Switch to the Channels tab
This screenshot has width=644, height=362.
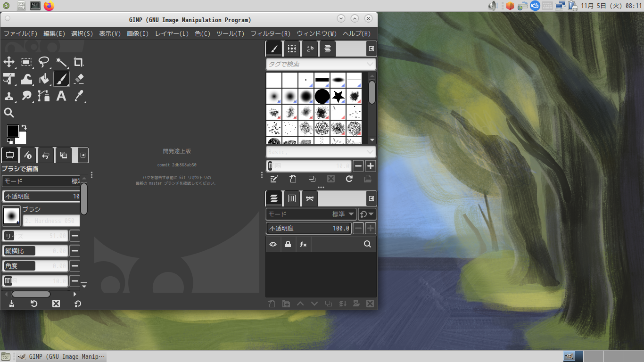(x=292, y=198)
